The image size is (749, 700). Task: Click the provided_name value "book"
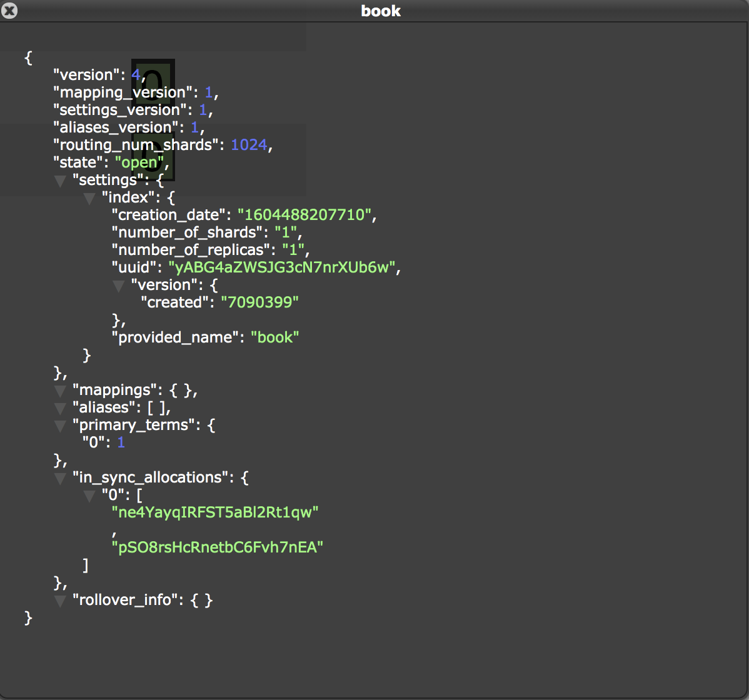[274, 337]
